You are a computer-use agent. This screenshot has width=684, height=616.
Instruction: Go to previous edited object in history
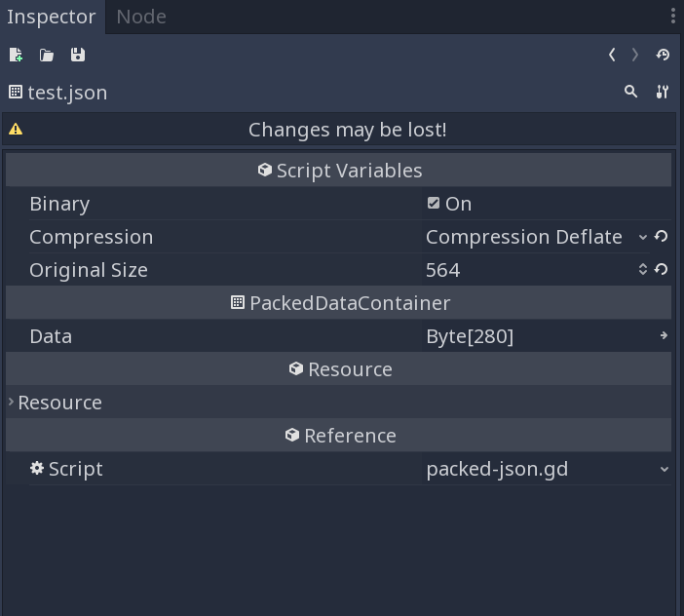[612, 56]
